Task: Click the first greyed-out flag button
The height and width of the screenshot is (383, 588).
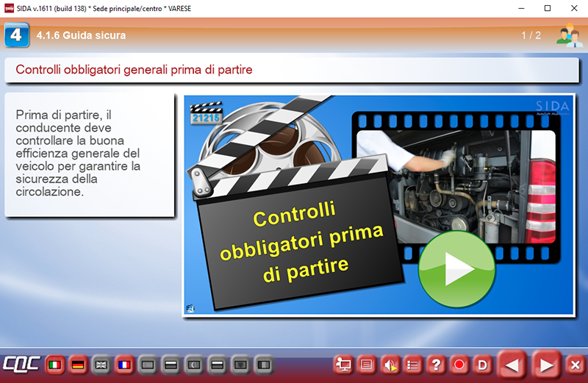Action: pos(147,365)
